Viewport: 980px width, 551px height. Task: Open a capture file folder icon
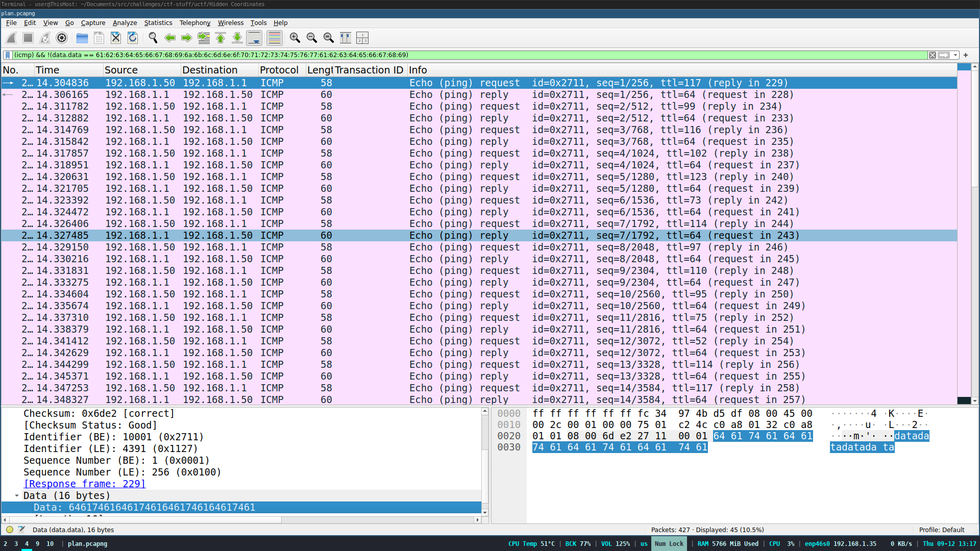(82, 38)
